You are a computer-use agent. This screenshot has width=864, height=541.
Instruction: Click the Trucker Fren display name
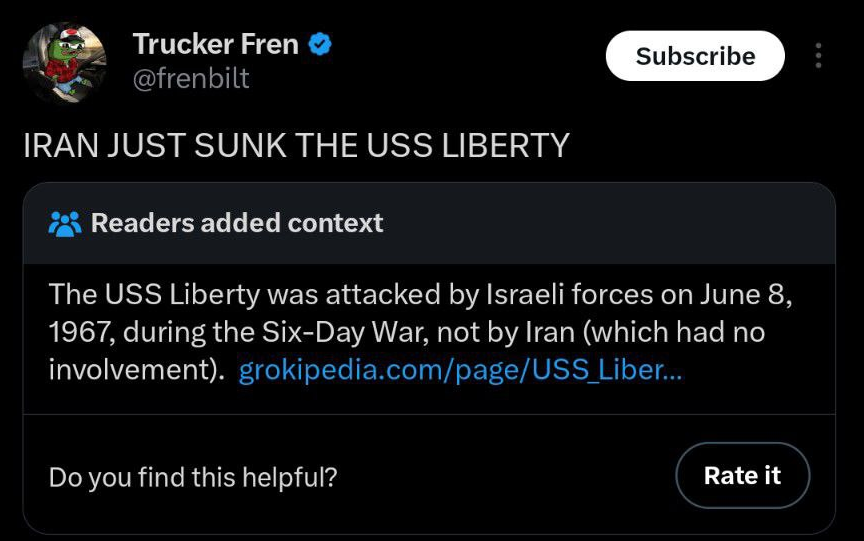click(215, 44)
